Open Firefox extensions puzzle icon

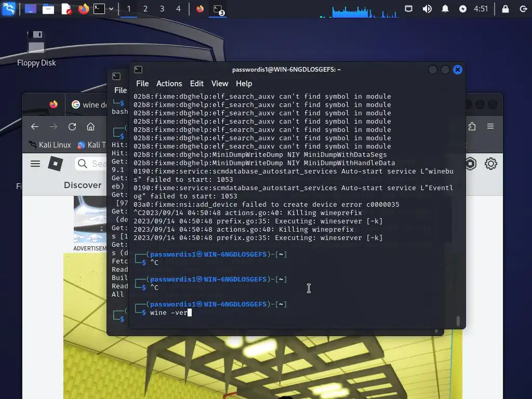472,127
